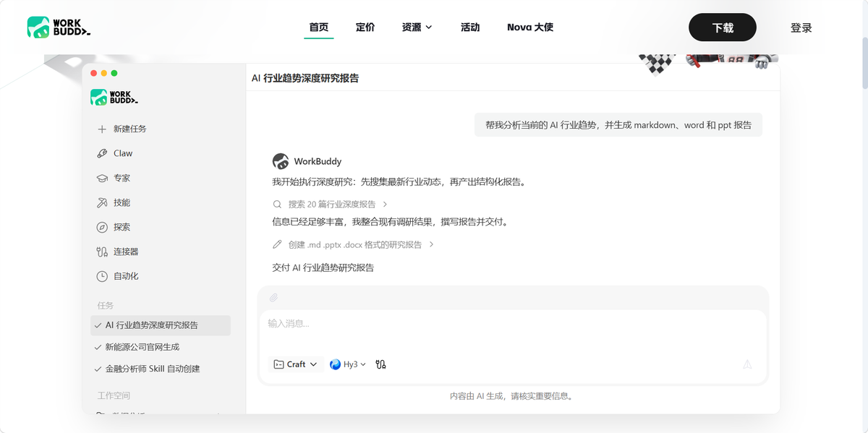The height and width of the screenshot is (433, 868).
Task: Click the checkmark beside 新能源公司官网生成
Action: 98,347
